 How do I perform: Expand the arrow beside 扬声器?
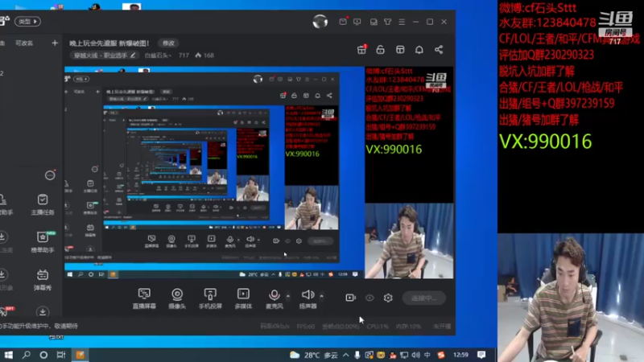coord(321,295)
